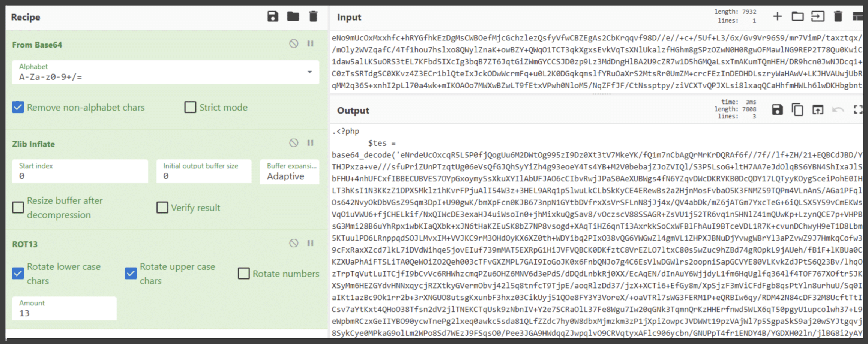Clear the recipe with trash icon
This screenshot has width=868, height=344.
point(313,16)
